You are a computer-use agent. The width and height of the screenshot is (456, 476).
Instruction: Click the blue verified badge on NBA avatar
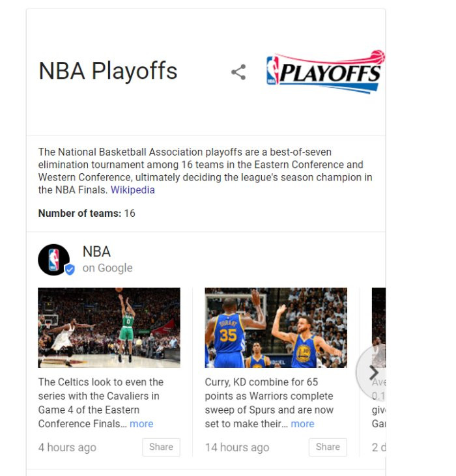70,270
